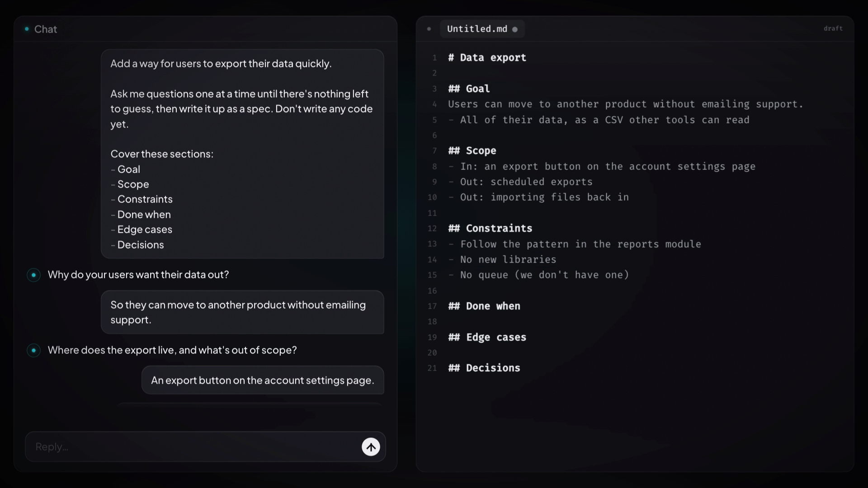Click the send arrow button
The height and width of the screenshot is (488, 868).
click(371, 447)
